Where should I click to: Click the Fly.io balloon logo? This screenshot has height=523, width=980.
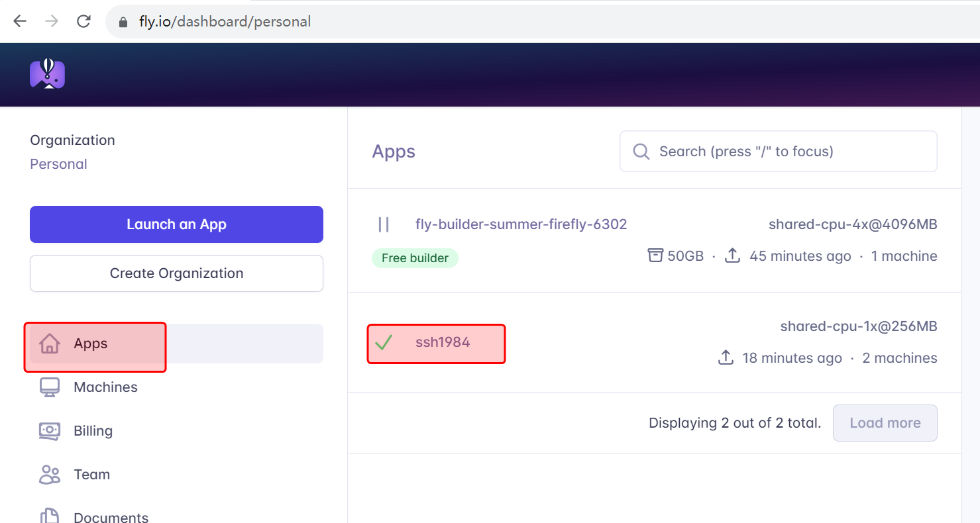[47, 73]
